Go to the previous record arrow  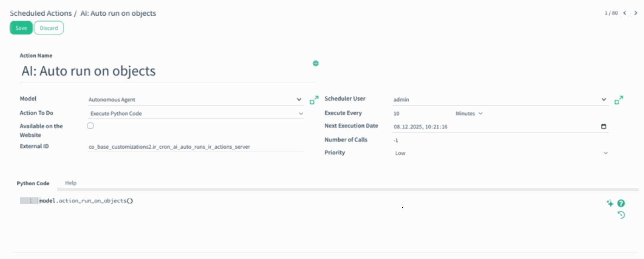625,13
